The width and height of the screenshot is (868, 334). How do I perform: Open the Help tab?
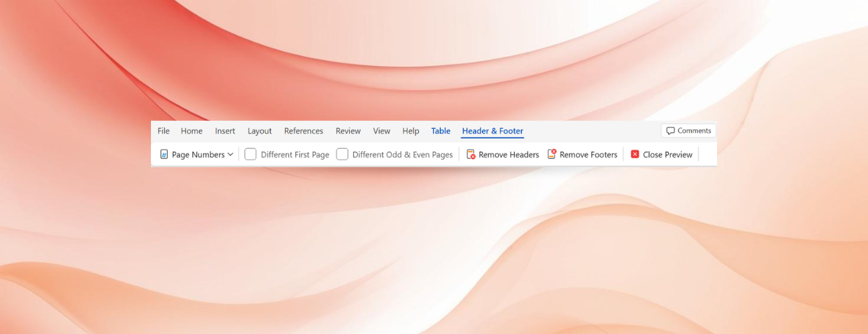pyautogui.click(x=411, y=131)
